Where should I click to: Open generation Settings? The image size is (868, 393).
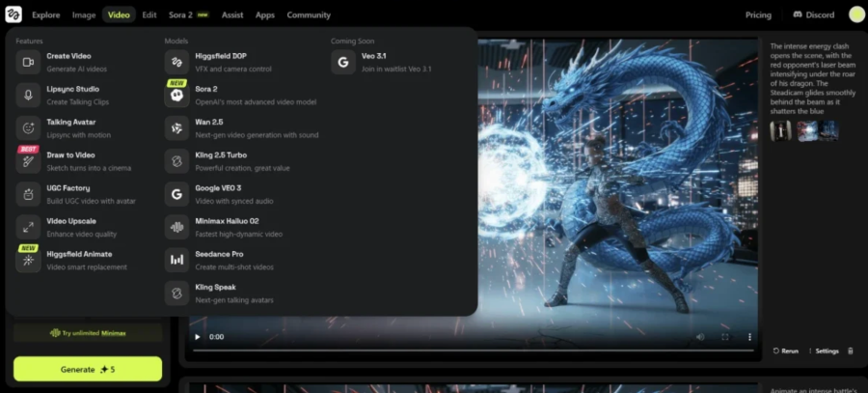(x=824, y=351)
